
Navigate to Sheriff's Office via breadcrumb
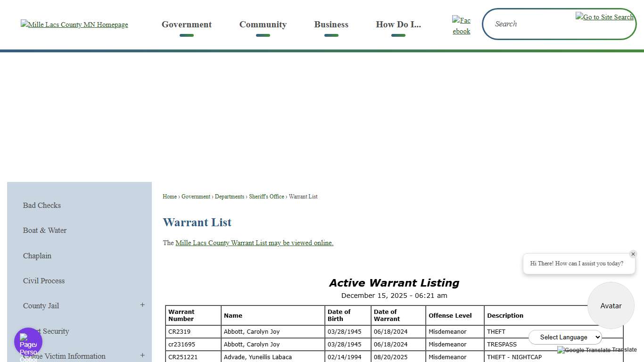tap(266, 197)
